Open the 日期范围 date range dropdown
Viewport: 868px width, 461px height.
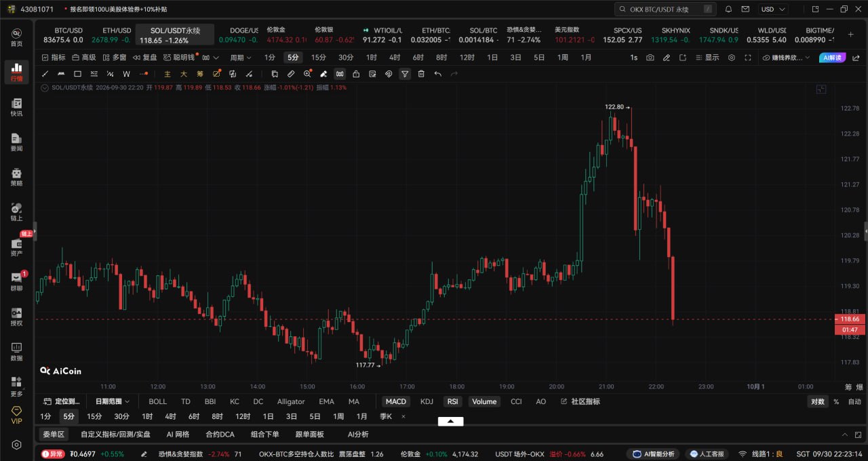pos(112,401)
